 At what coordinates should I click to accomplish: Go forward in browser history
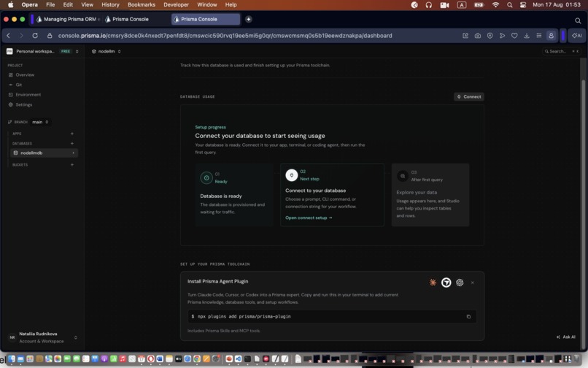click(x=21, y=36)
